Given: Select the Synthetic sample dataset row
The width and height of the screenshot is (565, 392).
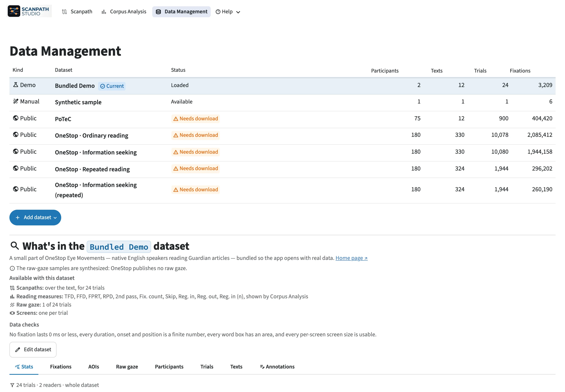Looking at the screenshot, I should (x=282, y=103).
